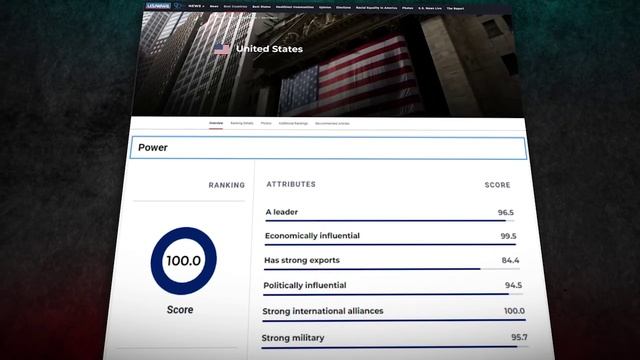This screenshot has height=360, width=640.
Task: Switch to the Ranking Details tab
Action: tap(242, 123)
